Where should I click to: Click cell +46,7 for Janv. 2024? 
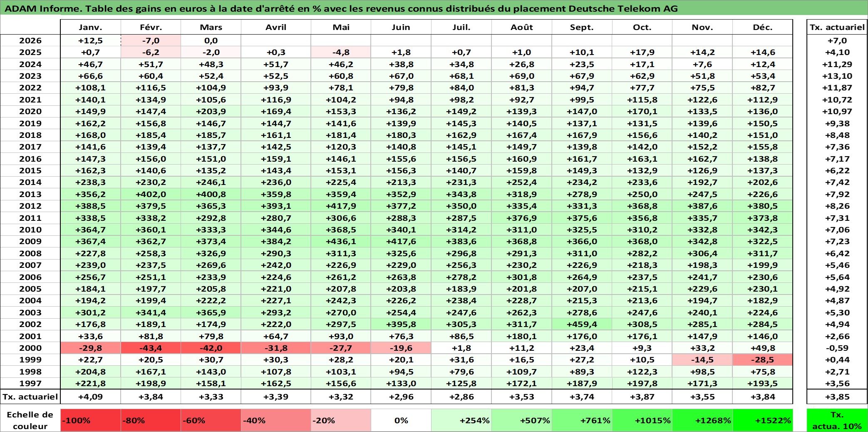click(x=90, y=64)
